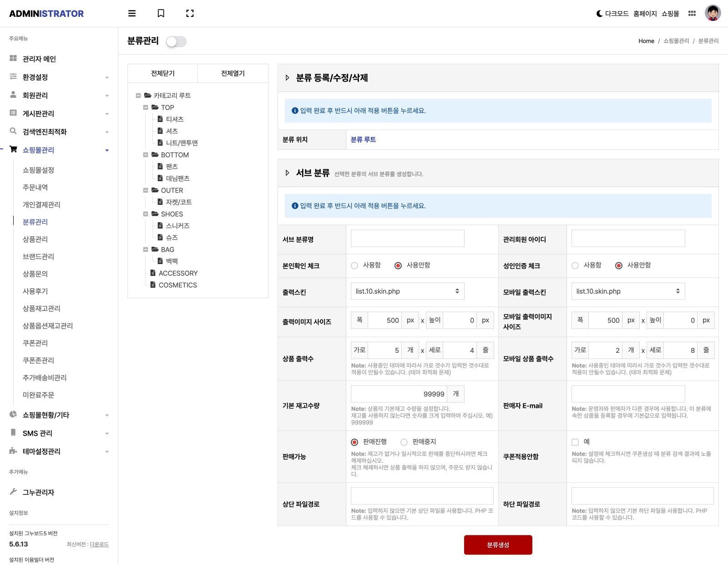
Task: Open 쇼핑몰설정 submenu item
Action: [38, 170]
